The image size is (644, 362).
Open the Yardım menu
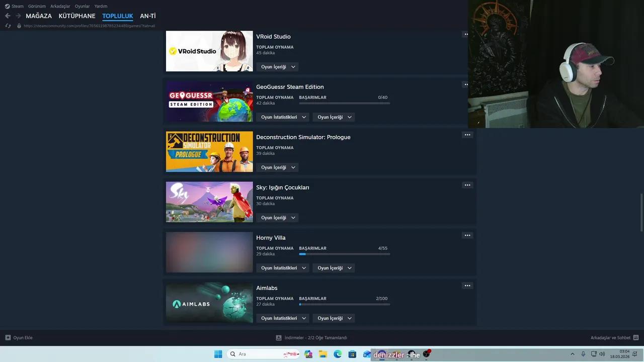coord(101,6)
